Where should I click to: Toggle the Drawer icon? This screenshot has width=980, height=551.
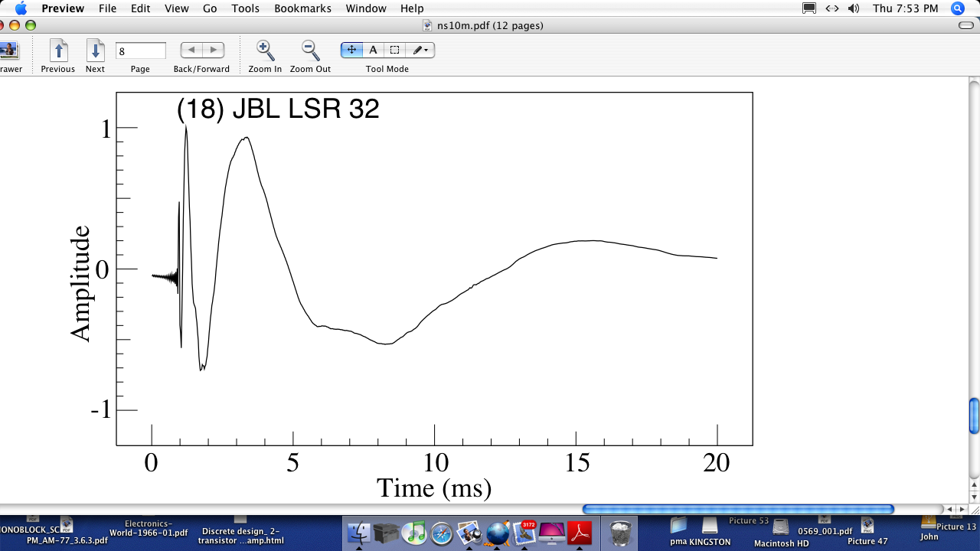click(x=8, y=51)
